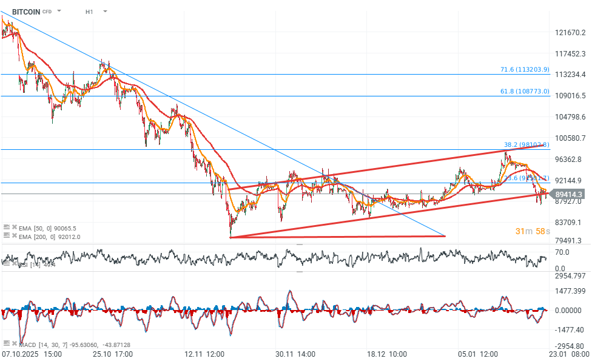Select the 38.2 Fibonacci level label
The height and width of the screenshot is (364, 592).
click(526, 145)
